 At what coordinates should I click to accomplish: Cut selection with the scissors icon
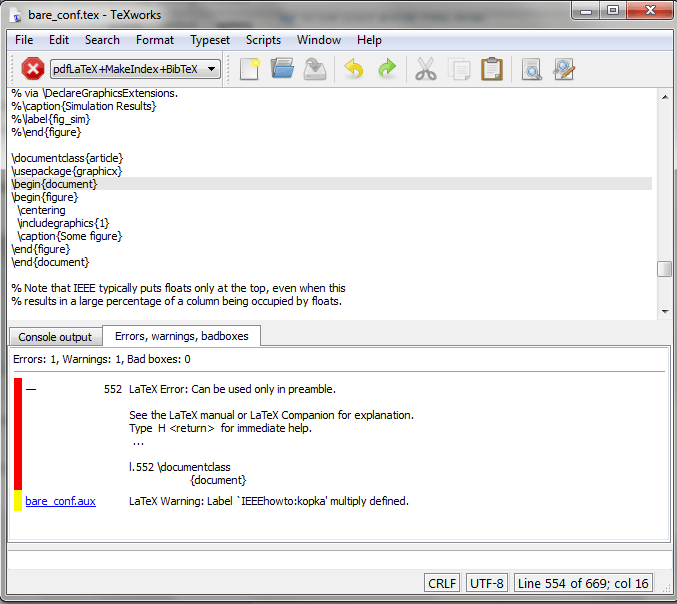tap(426, 69)
